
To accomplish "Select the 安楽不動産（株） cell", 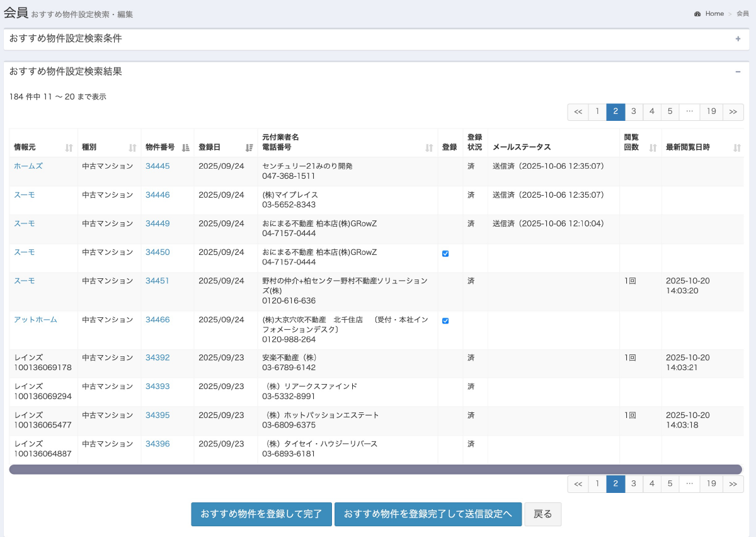I will click(348, 363).
